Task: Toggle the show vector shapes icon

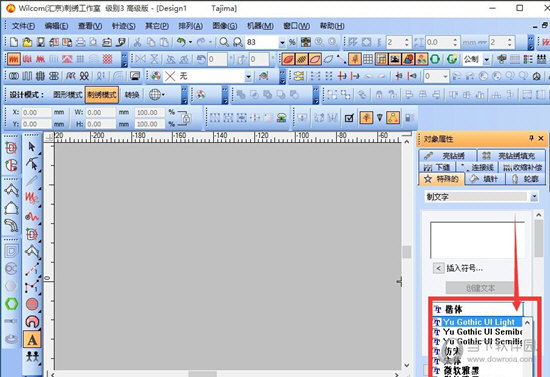Action: 408,59
